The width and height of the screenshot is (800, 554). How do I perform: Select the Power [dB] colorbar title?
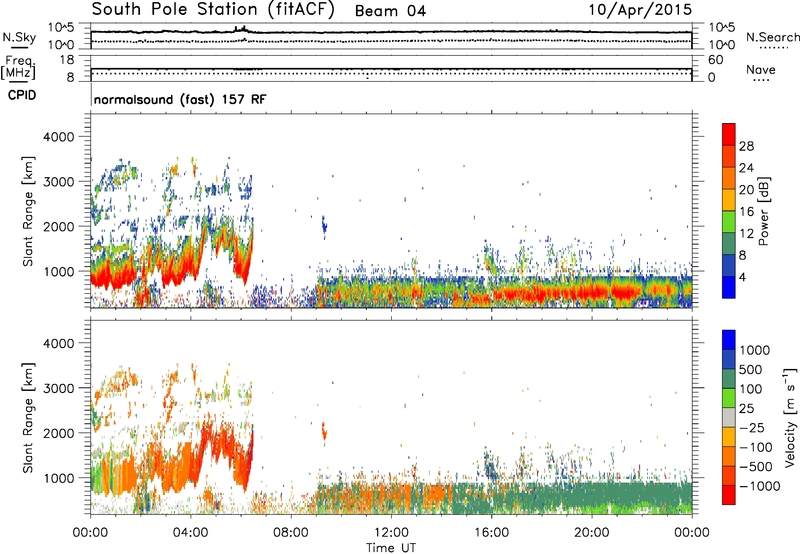[x=763, y=211]
